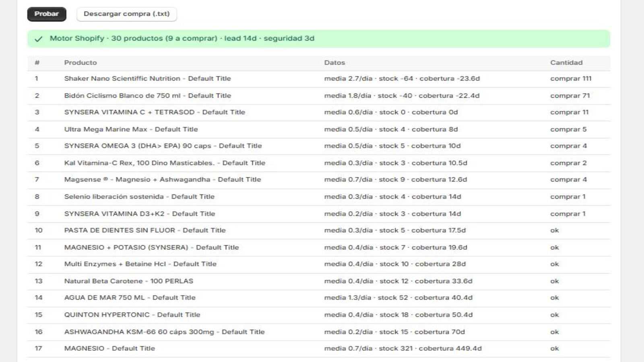Screen dimensions: 644x362
Task: Select Kal Vitamina-C Rex Dino Masticables product
Action: (x=165, y=163)
